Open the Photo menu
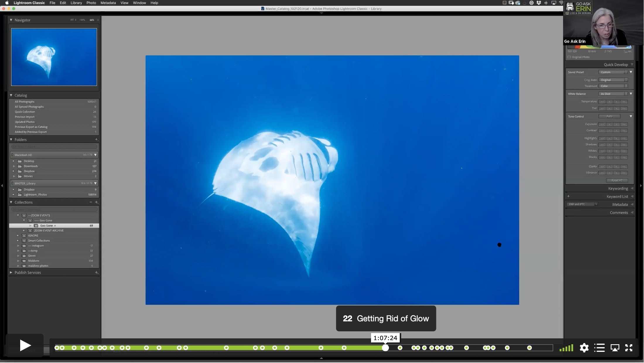This screenshot has height=363, width=644. tap(91, 3)
